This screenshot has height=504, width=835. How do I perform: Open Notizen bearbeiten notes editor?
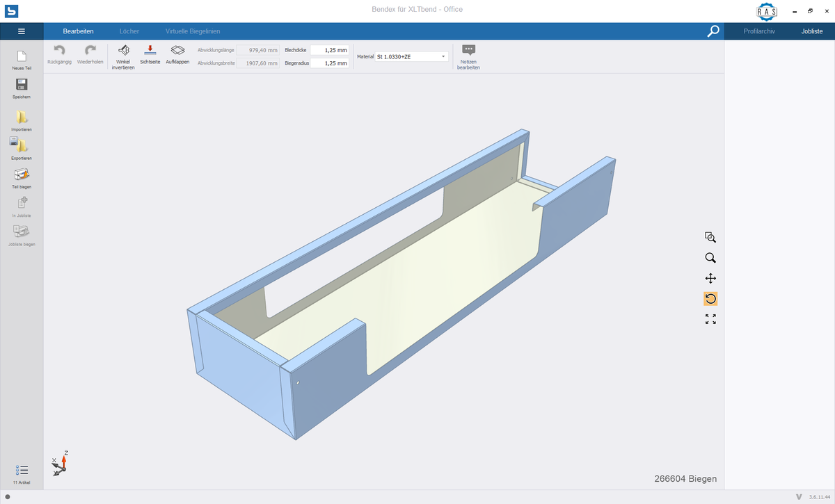(468, 51)
